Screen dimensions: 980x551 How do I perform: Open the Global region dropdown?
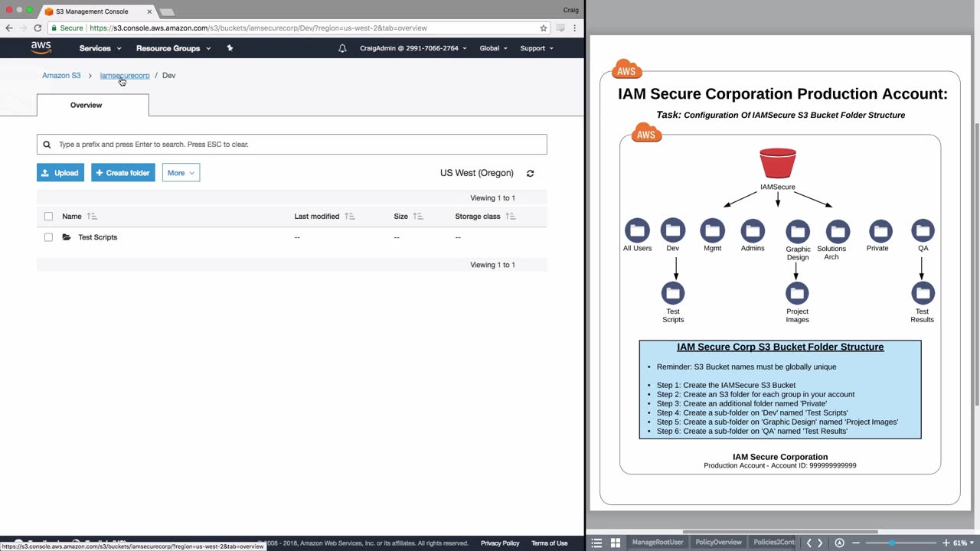tap(494, 48)
